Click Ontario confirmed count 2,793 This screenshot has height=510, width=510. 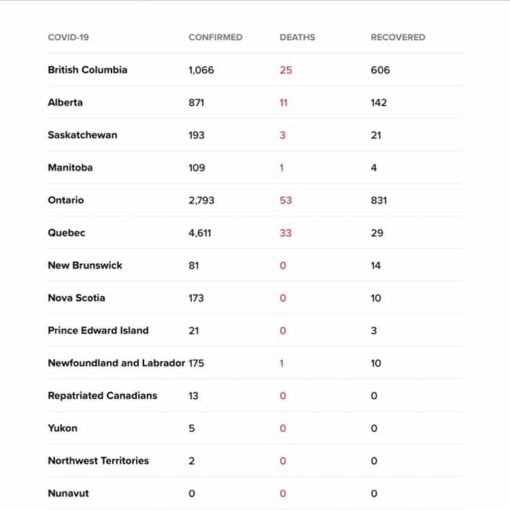tap(201, 200)
